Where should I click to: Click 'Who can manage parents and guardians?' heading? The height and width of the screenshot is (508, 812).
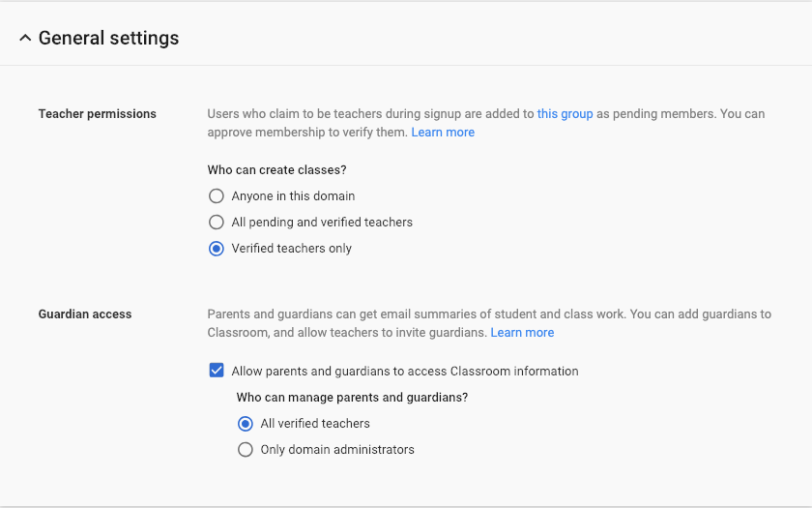click(352, 398)
